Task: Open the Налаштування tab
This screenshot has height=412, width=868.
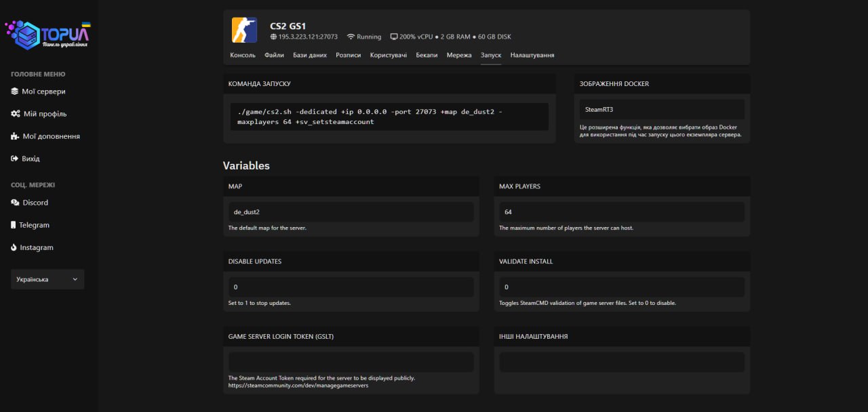Action: pos(532,55)
